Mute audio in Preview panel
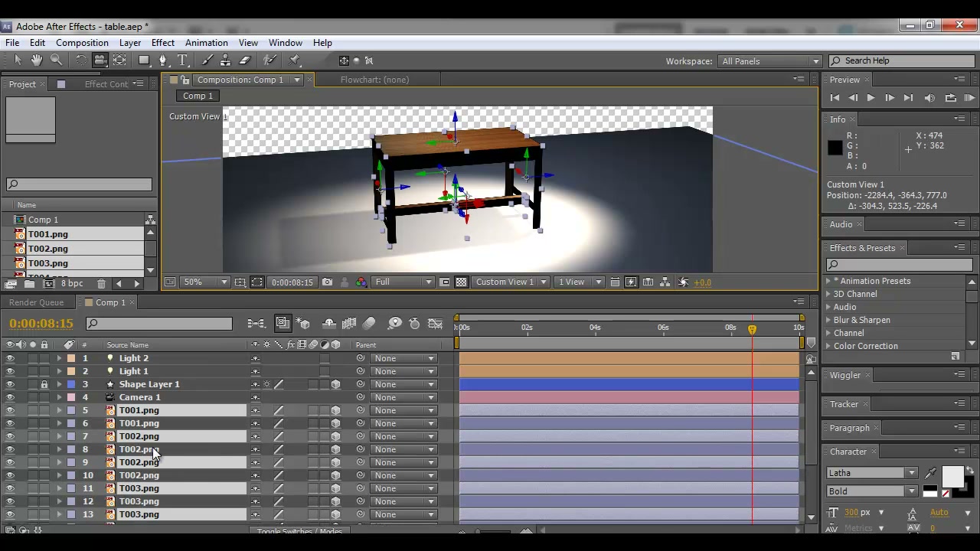 pyautogui.click(x=929, y=98)
